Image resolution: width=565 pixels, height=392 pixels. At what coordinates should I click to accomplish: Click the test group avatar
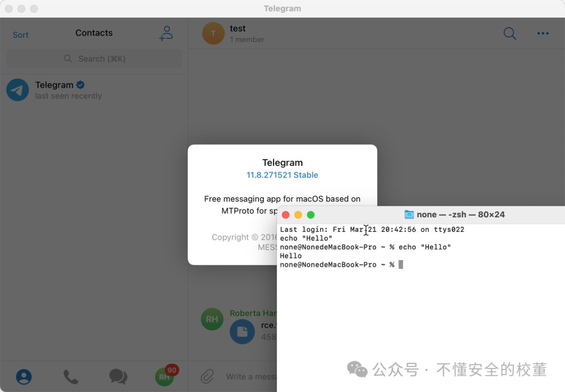click(213, 33)
